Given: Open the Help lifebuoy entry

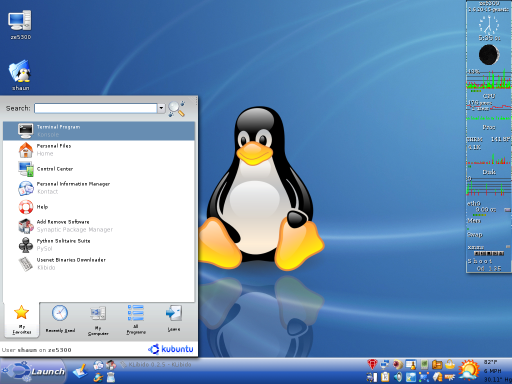Looking at the screenshot, I should tap(99, 207).
